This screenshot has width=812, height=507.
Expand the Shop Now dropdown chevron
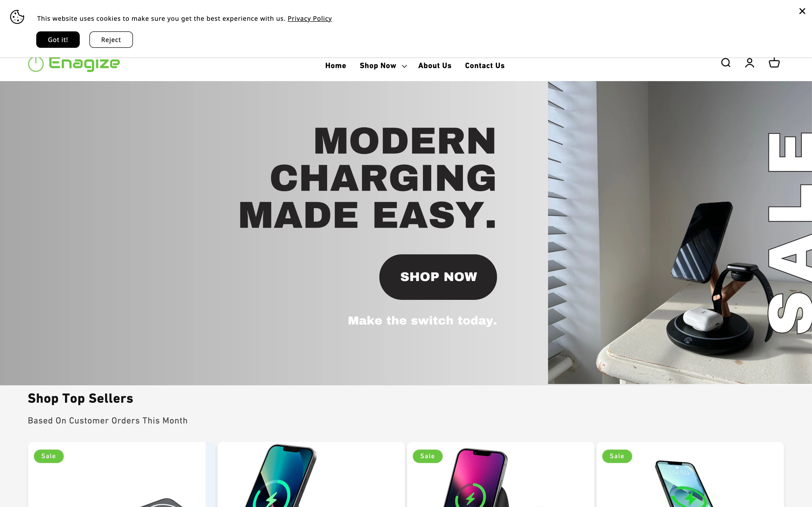404,66
